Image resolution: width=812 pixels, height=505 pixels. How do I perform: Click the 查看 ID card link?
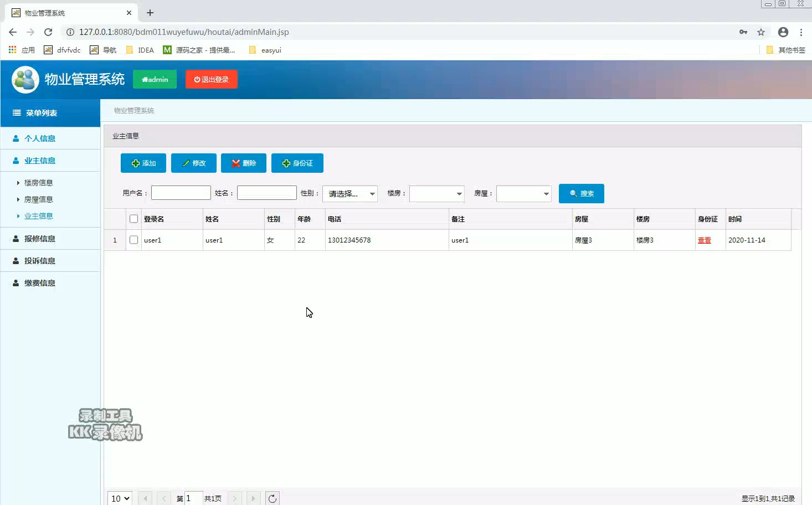pyautogui.click(x=705, y=240)
